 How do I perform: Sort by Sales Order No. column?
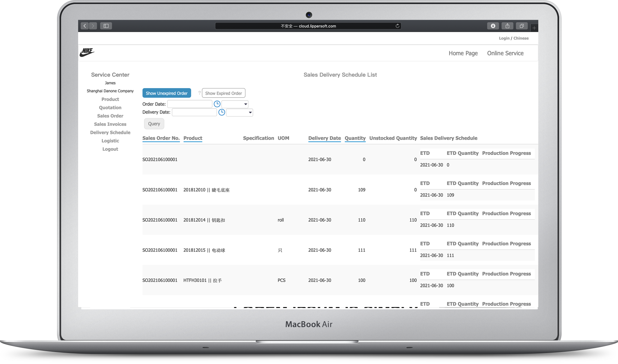pyautogui.click(x=161, y=138)
